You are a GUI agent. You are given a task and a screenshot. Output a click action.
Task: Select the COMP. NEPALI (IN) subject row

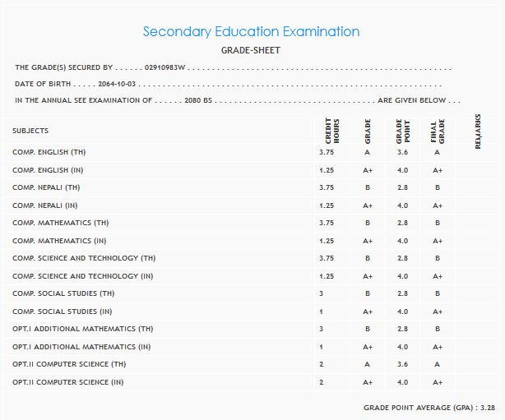point(45,205)
